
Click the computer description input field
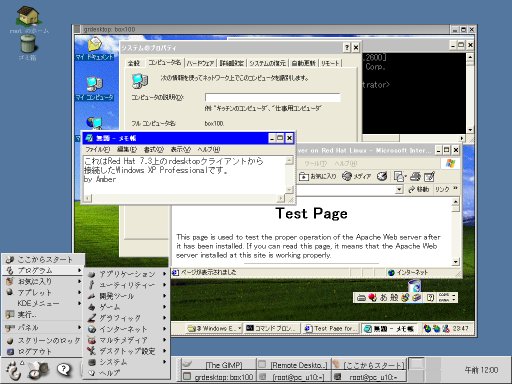[x=273, y=97]
